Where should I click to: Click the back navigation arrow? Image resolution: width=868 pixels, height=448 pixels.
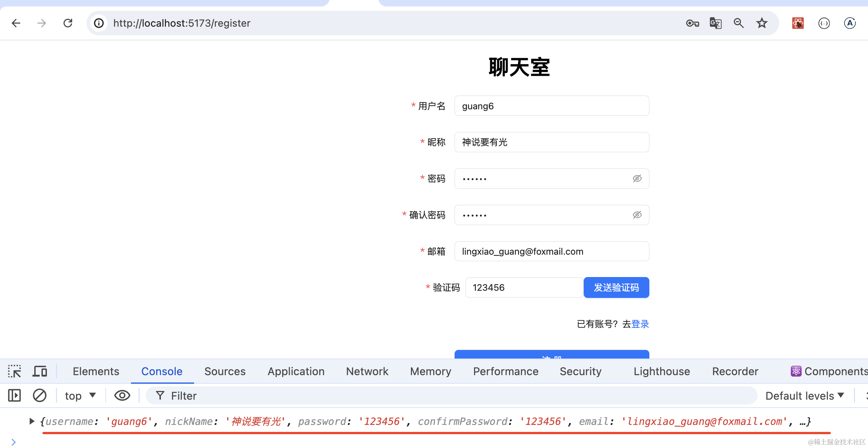(16, 23)
